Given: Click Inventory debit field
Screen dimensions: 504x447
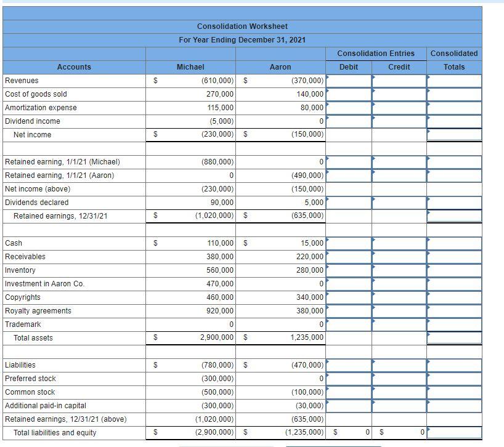Looking at the screenshot, I should (x=349, y=270).
